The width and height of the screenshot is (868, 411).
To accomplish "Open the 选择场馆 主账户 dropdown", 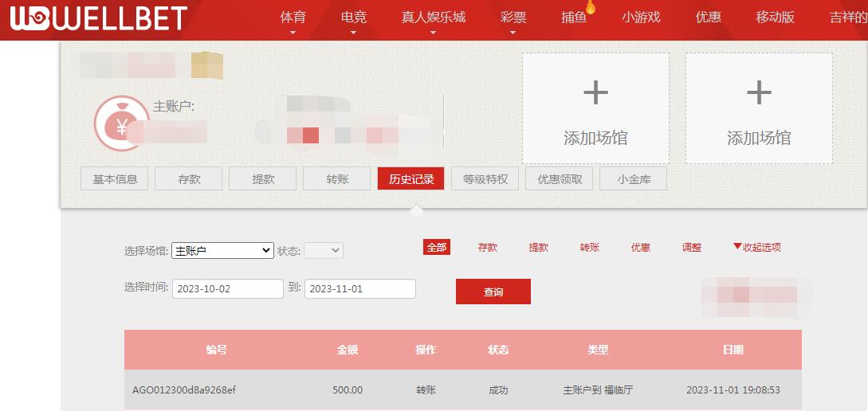I will tap(222, 251).
